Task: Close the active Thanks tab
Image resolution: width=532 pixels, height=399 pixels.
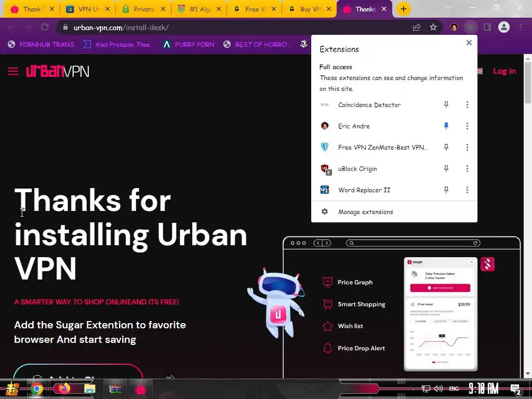Action: [384, 9]
